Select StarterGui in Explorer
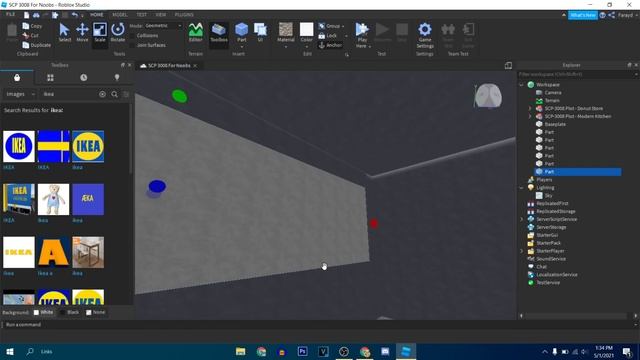The image size is (640, 360). [547, 236]
